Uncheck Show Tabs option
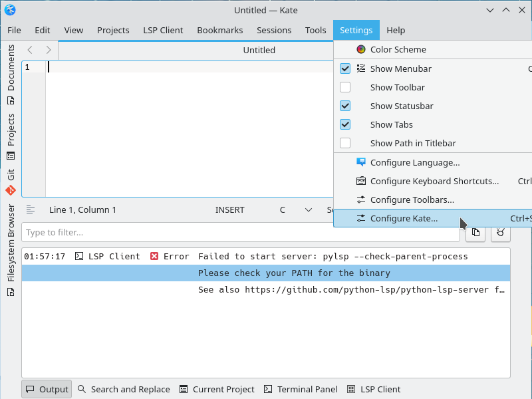This screenshot has height=399, width=532. [345, 124]
